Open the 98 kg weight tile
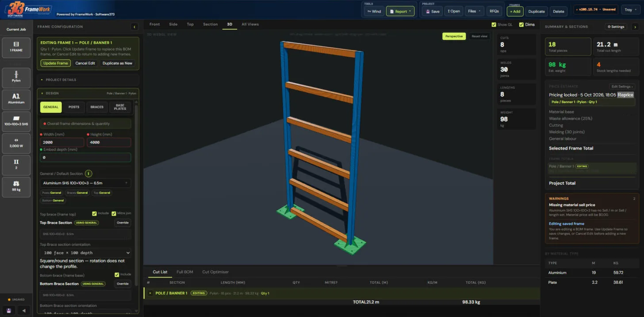Image resolution: width=644 pixels, height=317 pixels. pos(16,187)
